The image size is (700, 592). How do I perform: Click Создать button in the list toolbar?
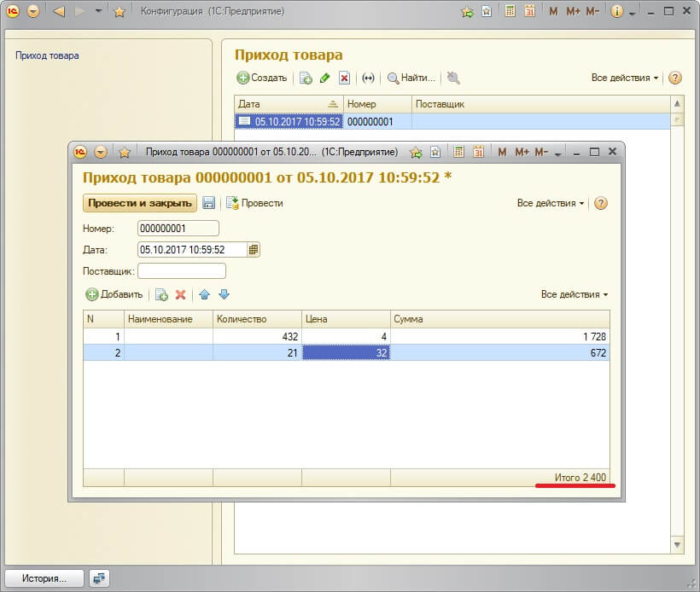coord(261,78)
